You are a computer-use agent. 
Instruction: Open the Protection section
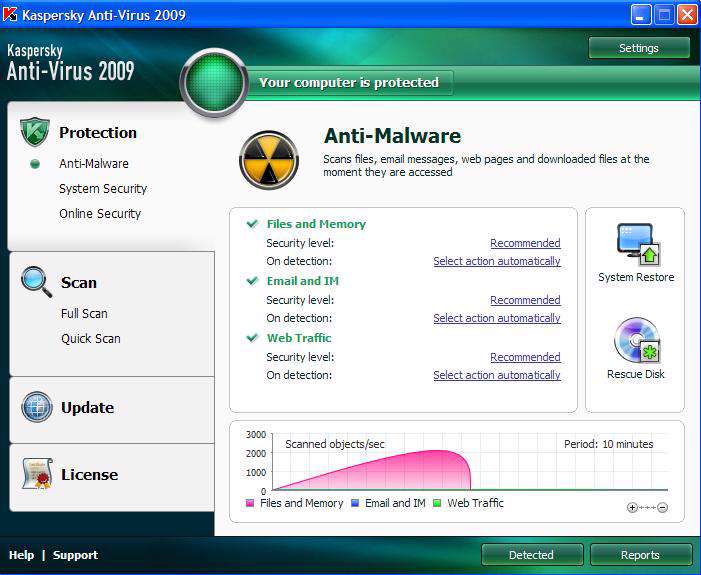point(98,133)
